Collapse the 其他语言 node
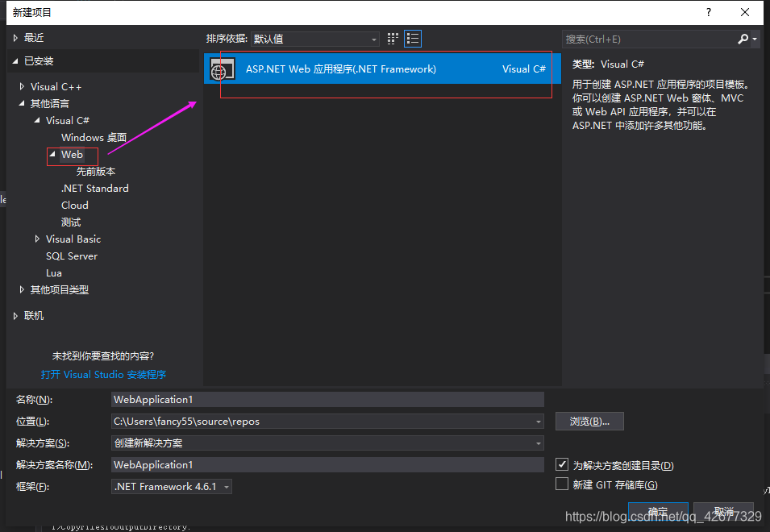Image resolution: width=770 pixels, height=532 pixels. coord(22,103)
